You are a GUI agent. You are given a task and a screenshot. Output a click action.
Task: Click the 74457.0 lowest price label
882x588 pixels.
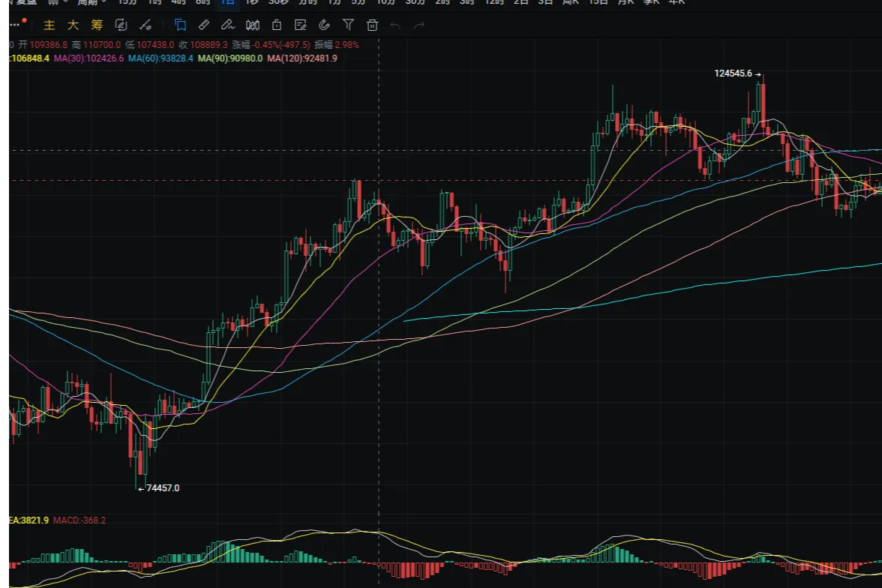tap(163, 487)
